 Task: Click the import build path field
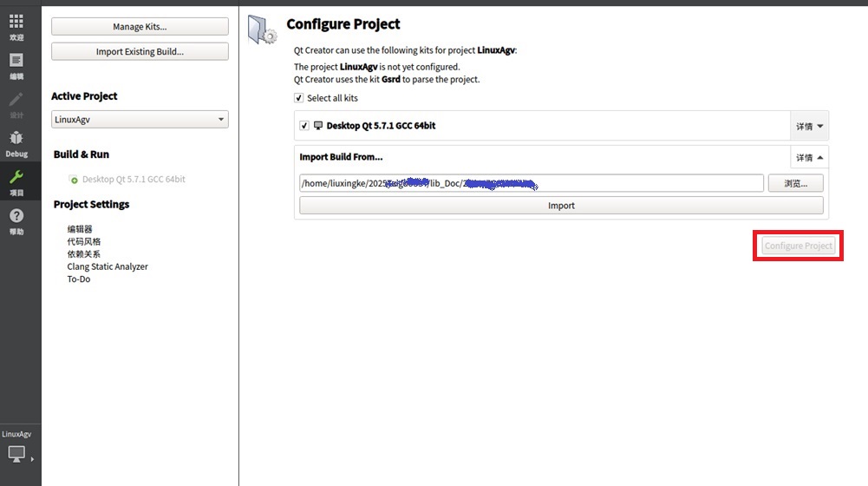532,183
